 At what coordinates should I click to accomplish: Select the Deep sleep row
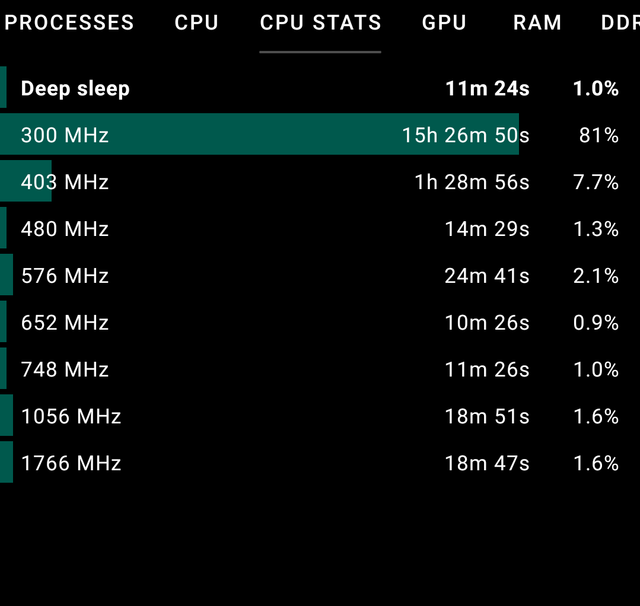pos(320,87)
